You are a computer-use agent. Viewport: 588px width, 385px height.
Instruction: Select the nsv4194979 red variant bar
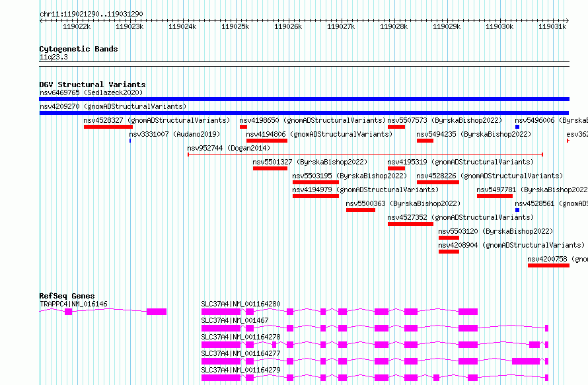tap(316, 196)
